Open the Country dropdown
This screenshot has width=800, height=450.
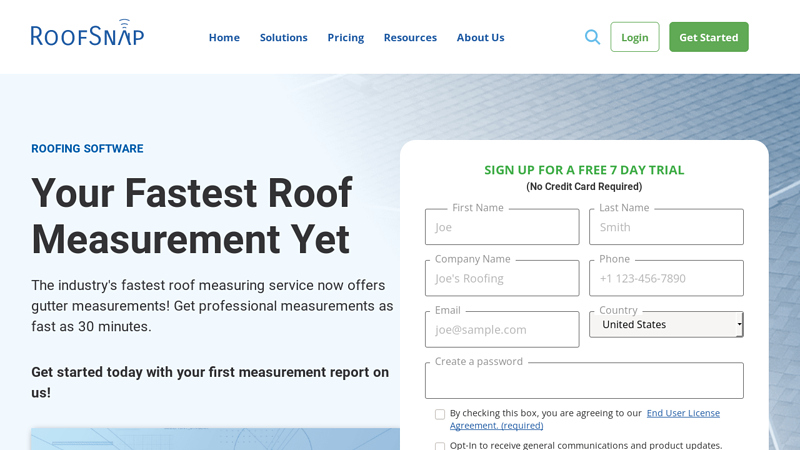666,324
